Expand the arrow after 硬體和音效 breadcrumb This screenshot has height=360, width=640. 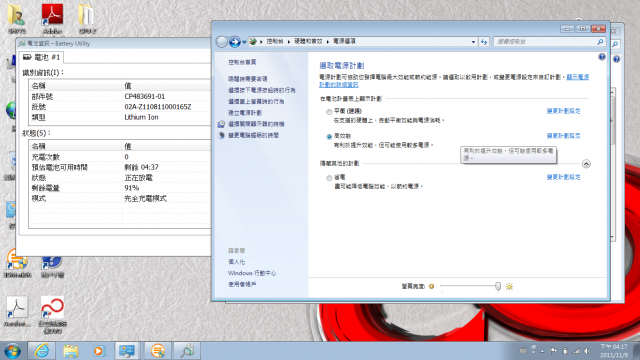pyautogui.click(x=328, y=42)
